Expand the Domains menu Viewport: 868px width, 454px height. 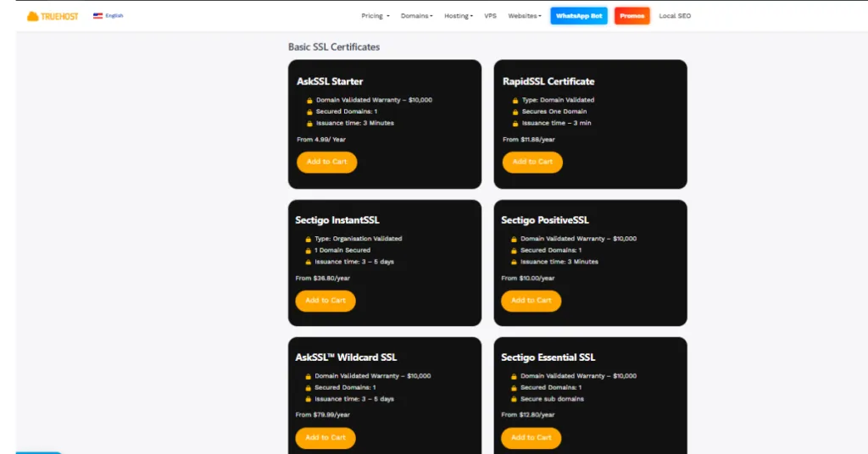[417, 16]
